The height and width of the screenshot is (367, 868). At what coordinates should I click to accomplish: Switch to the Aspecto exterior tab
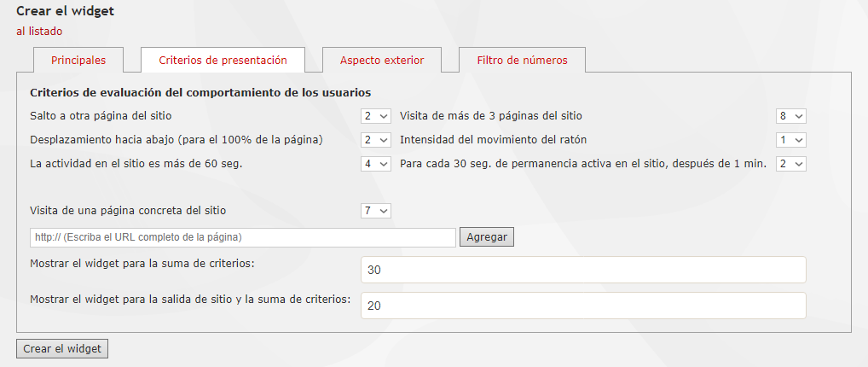coord(382,61)
